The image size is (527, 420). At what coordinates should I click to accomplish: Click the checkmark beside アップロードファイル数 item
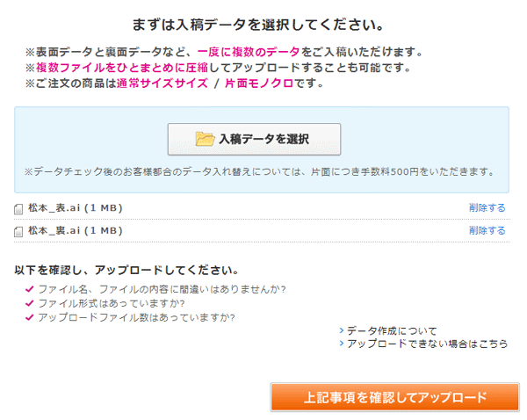point(30,317)
